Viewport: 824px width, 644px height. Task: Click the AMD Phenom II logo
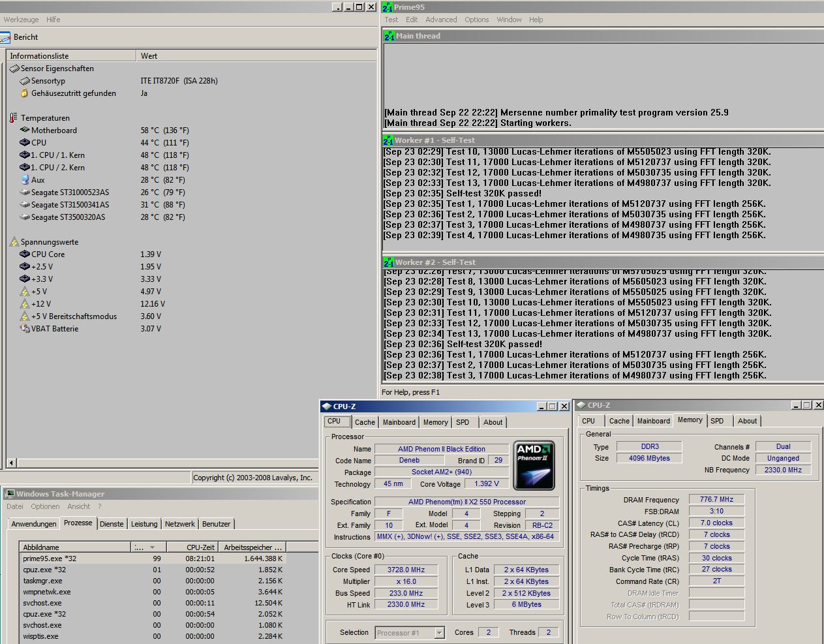coord(534,465)
